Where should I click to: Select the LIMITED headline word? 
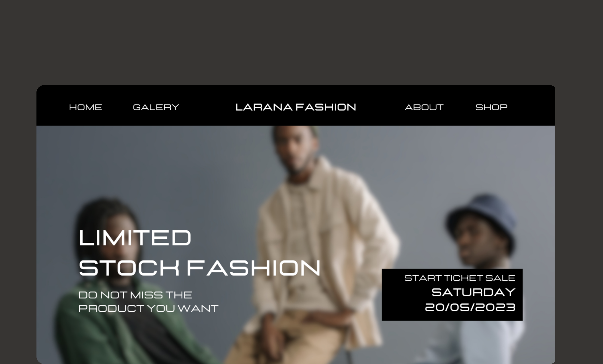coord(135,237)
